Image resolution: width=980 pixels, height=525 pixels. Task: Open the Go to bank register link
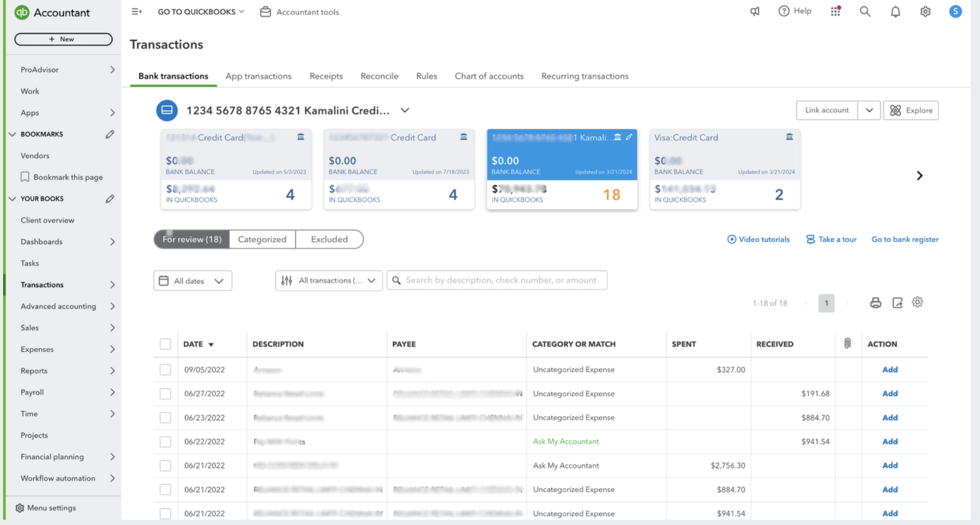pyautogui.click(x=905, y=239)
